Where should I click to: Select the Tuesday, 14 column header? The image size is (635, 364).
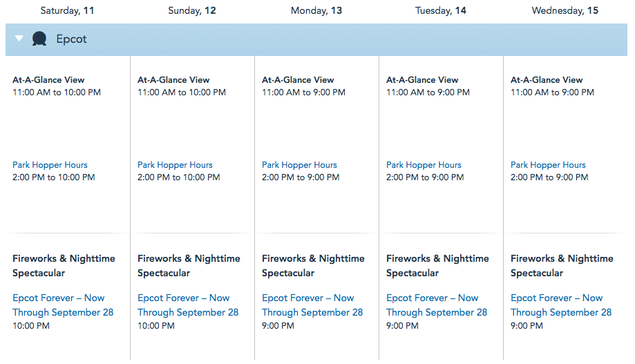(441, 11)
